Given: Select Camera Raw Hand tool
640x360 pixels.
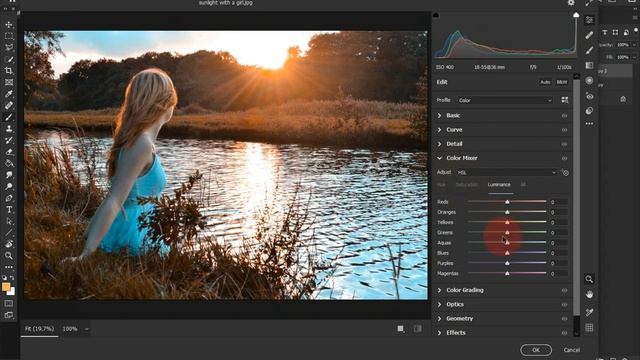Looking at the screenshot, I should point(589,294).
